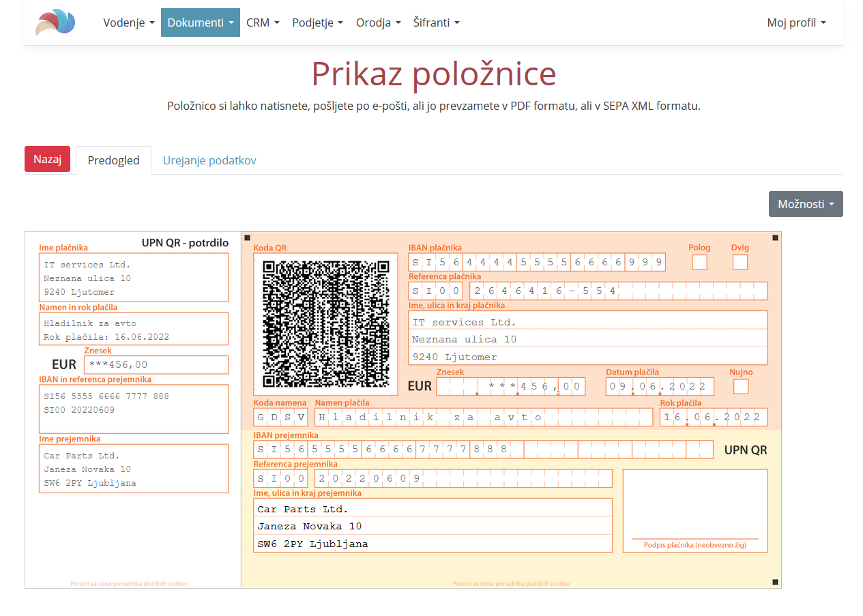The image size is (863, 616).
Task: Open the Možnosti dropdown
Action: click(x=805, y=204)
